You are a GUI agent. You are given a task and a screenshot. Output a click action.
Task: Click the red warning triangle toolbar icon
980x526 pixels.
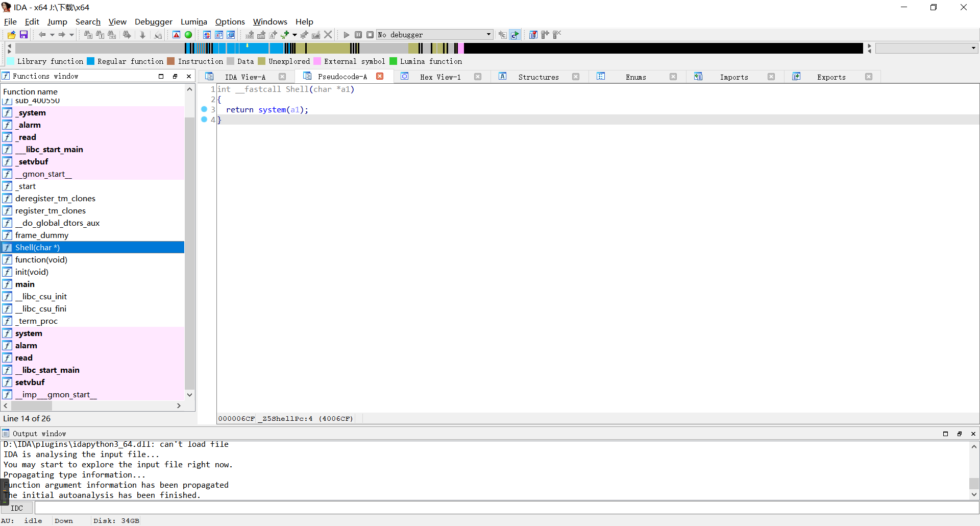coord(176,35)
